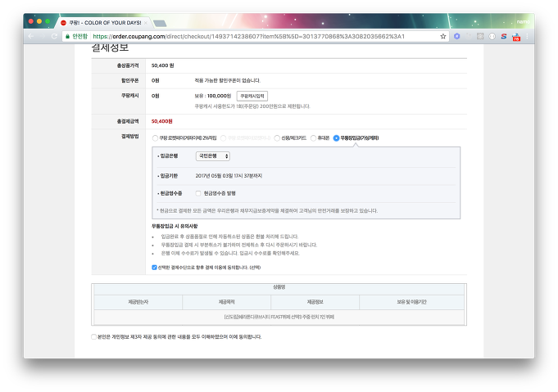This screenshot has height=392, width=558.
Task: Click the red 50,400원 total amount
Action: click(162, 121)
